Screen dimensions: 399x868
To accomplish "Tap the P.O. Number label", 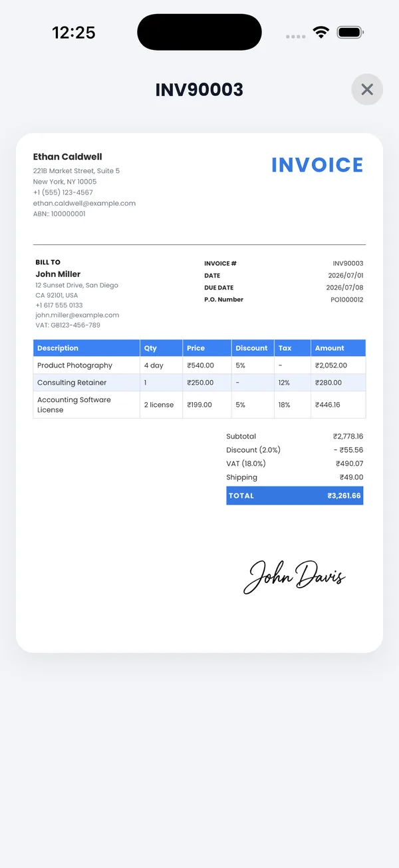I will [223, 300].
